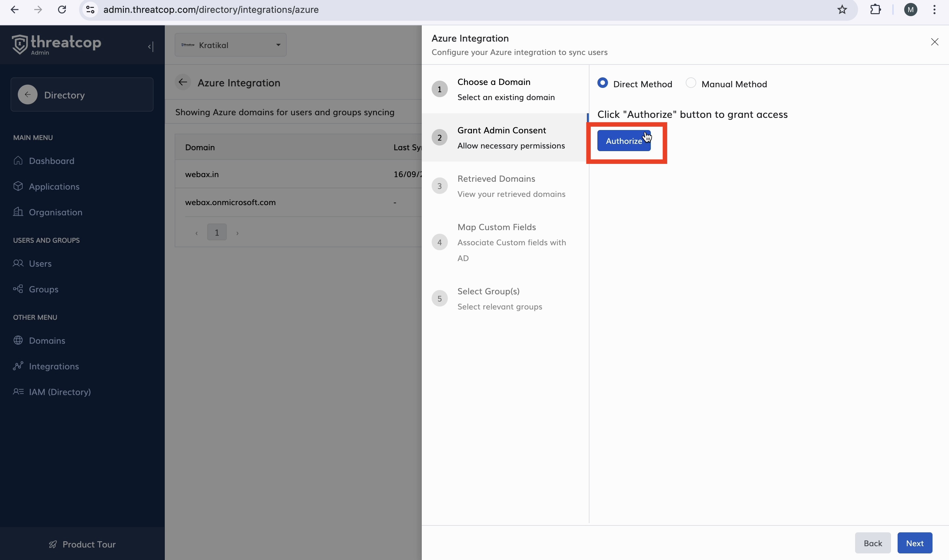Image resolution: width=949 pixels, height=560 pixels.
Task: Click the Back button in wizard footer
Action: [x=872, y=543]
